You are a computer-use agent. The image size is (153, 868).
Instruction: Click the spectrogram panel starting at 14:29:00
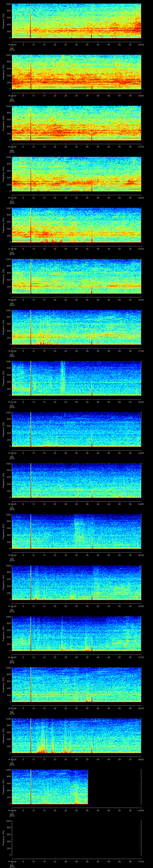click(77, 276)
